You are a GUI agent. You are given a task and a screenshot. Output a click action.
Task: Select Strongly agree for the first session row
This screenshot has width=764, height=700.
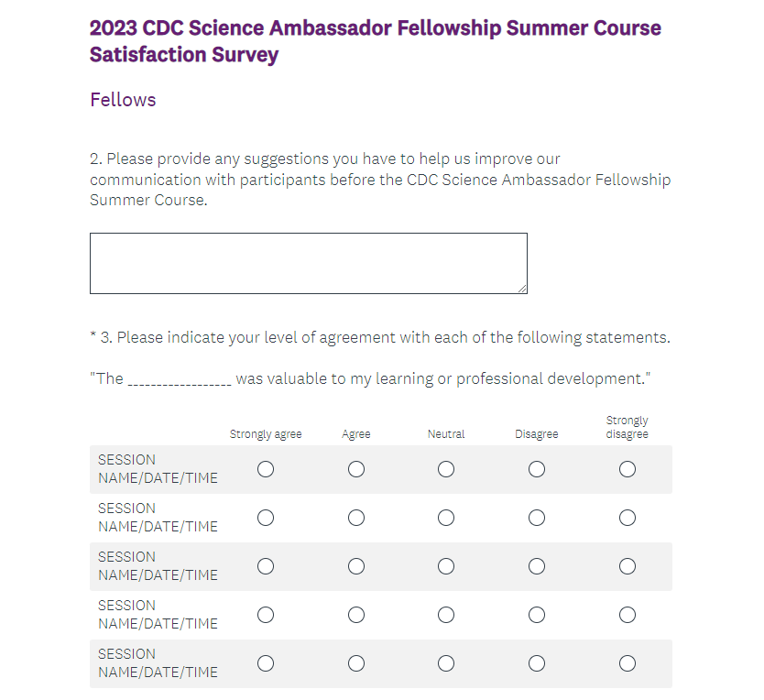[266, 469]
